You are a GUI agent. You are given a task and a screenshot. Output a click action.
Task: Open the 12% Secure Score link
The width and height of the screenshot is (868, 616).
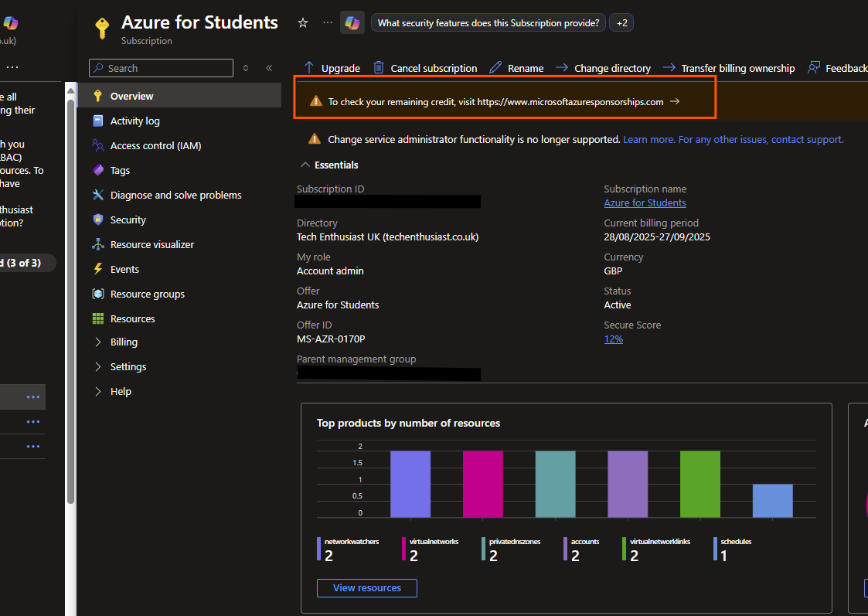click(614, 339)
